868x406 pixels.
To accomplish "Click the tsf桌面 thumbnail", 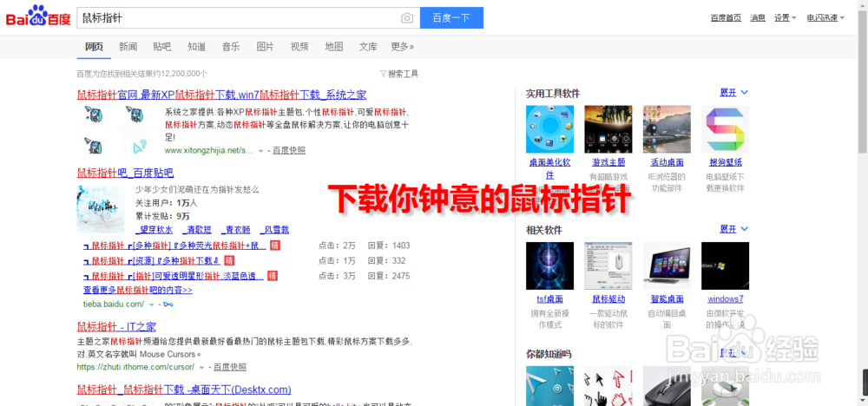I will [x=549, y=266].
